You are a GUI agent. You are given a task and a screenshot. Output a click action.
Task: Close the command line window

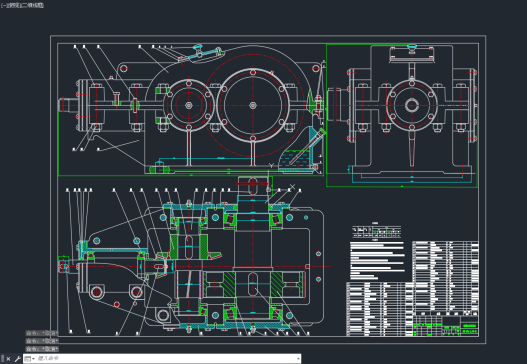click(8, 359)
